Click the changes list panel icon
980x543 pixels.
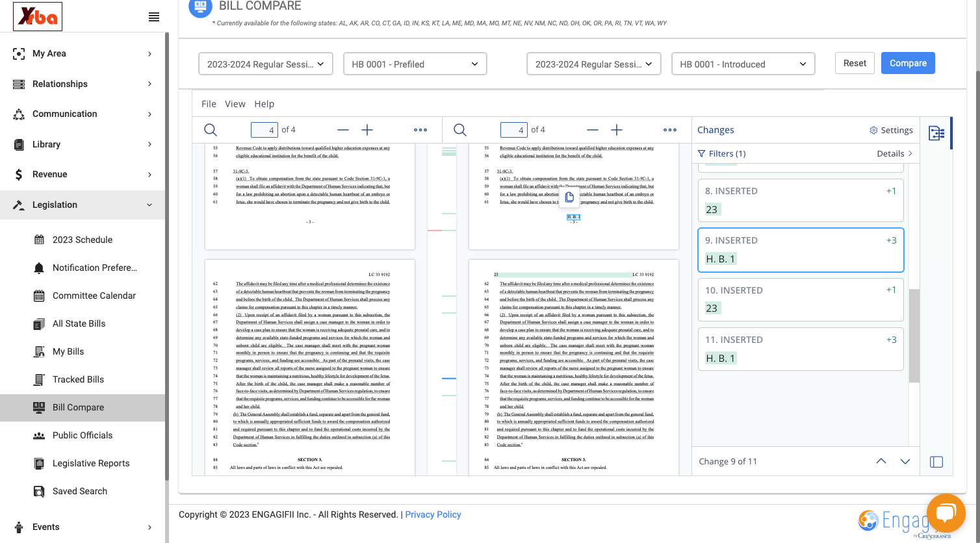coord(936,133)
